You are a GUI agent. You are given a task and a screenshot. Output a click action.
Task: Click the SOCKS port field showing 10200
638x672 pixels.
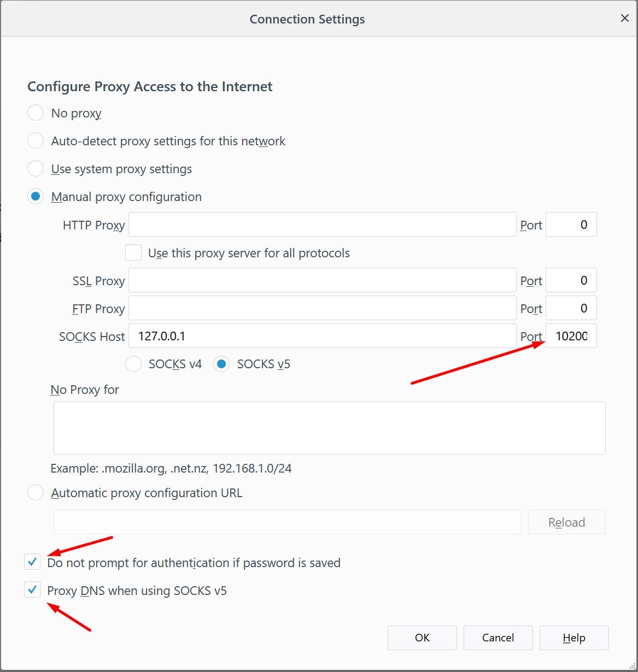[571, 336]
